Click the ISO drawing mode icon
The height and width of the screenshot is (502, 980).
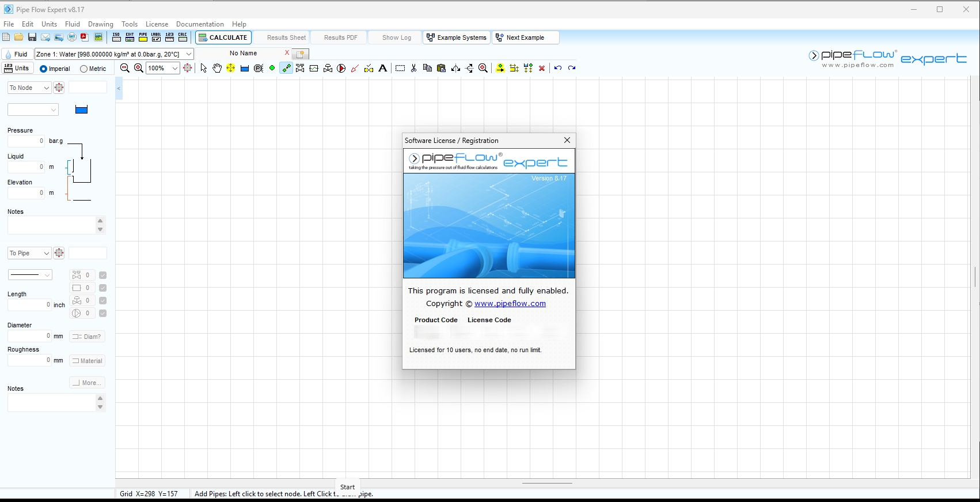tap(116, 37)
